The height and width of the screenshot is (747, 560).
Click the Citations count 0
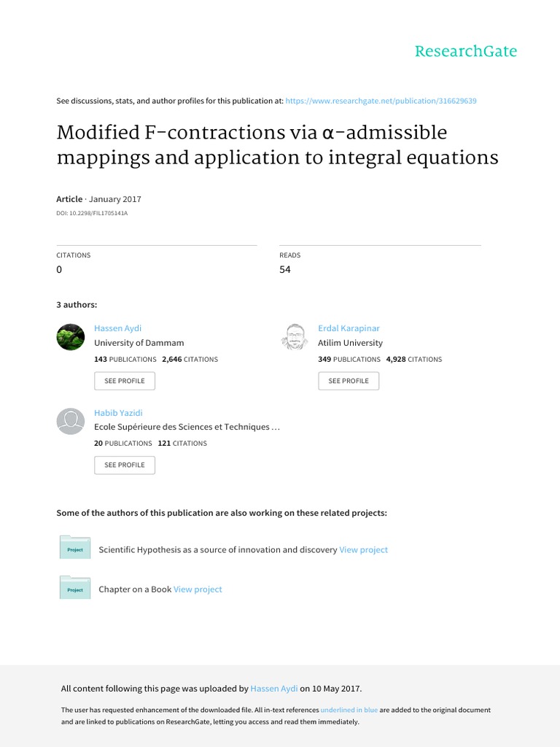[x=60, y=269]
